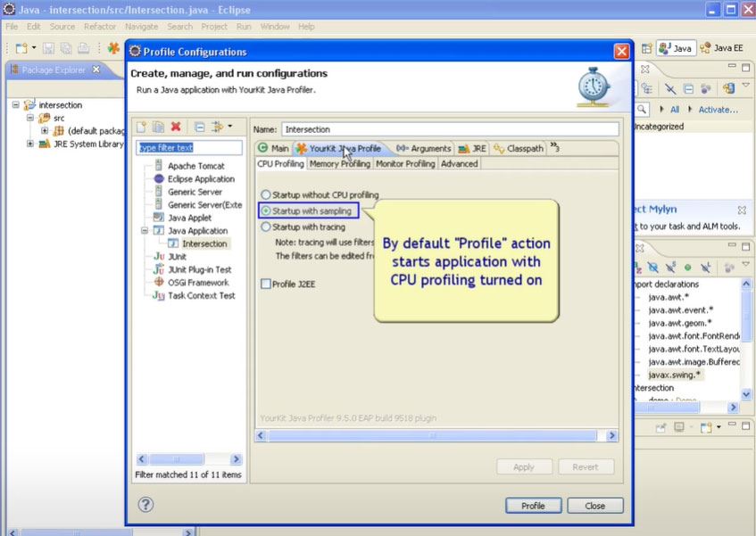Collapse the Java Application tree node
This screenshot has width=756, height=536.
(144, 231)
